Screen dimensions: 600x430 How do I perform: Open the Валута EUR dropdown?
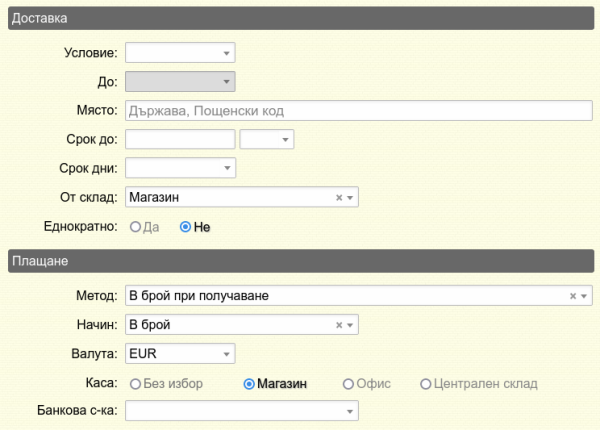tap(180, 353)
